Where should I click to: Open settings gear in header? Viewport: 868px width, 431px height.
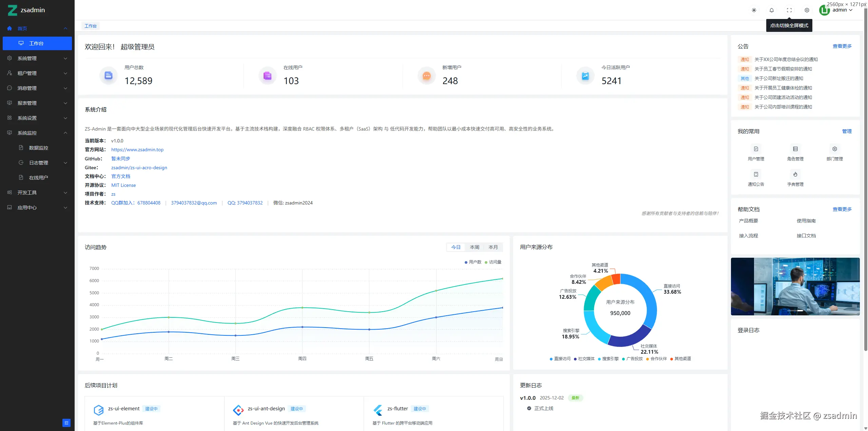pyautogui.click(x=807, y=10)
